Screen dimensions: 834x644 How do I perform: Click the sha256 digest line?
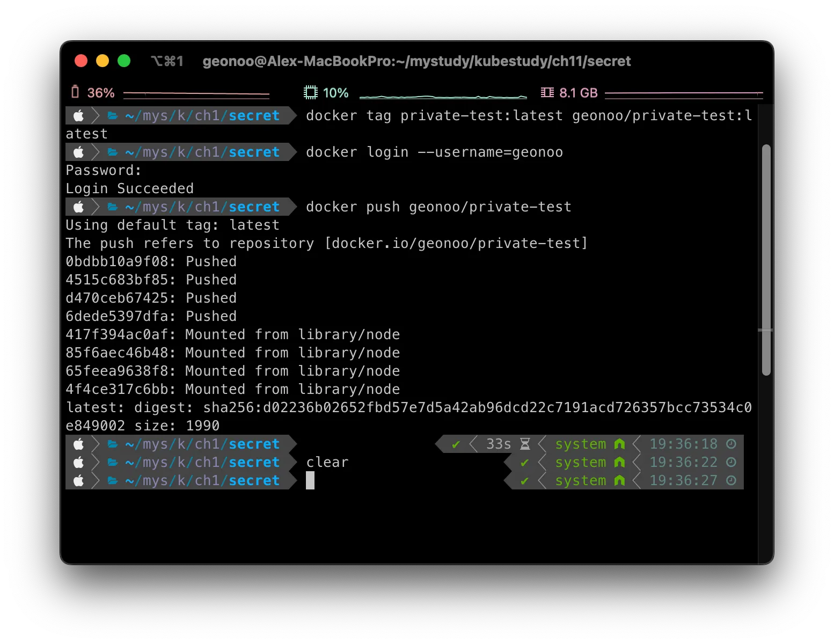408,407
